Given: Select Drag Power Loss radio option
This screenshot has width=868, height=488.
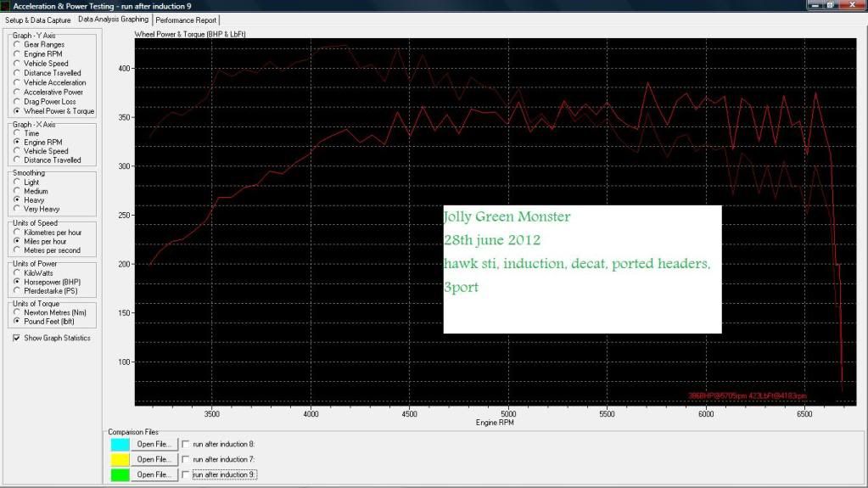Looking at the screenshot, I should pos(17,102).
